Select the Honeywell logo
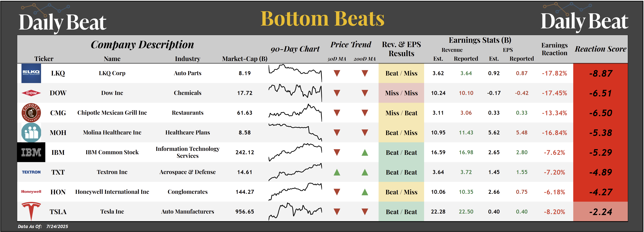 click(x=31, y=192)
